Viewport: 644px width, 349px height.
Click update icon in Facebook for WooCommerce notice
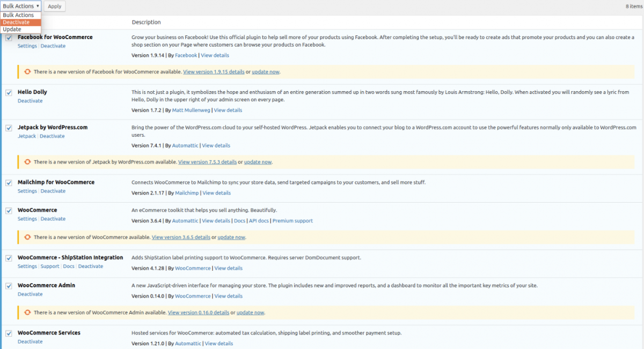tap(27, 71)
